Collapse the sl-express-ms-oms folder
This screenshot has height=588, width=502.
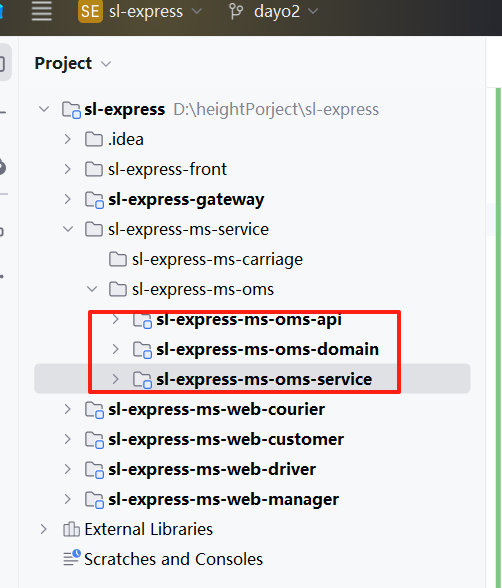pos(92,289)
